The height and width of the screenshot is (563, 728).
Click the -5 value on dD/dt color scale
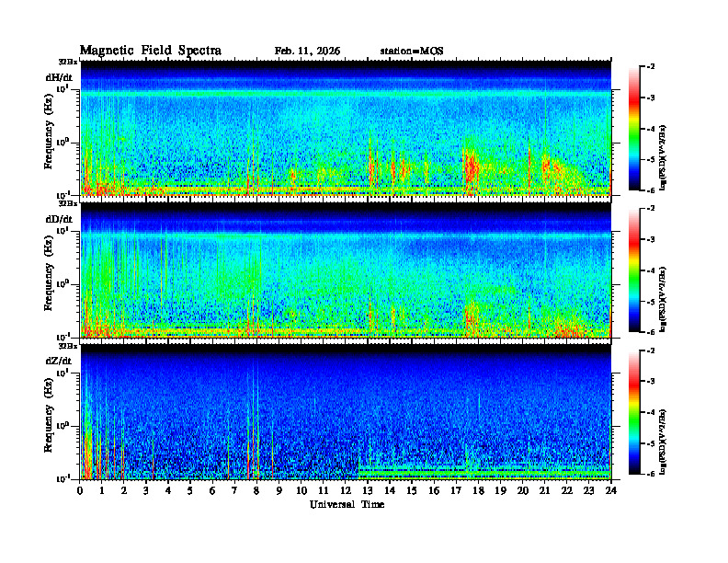point(650,302)
